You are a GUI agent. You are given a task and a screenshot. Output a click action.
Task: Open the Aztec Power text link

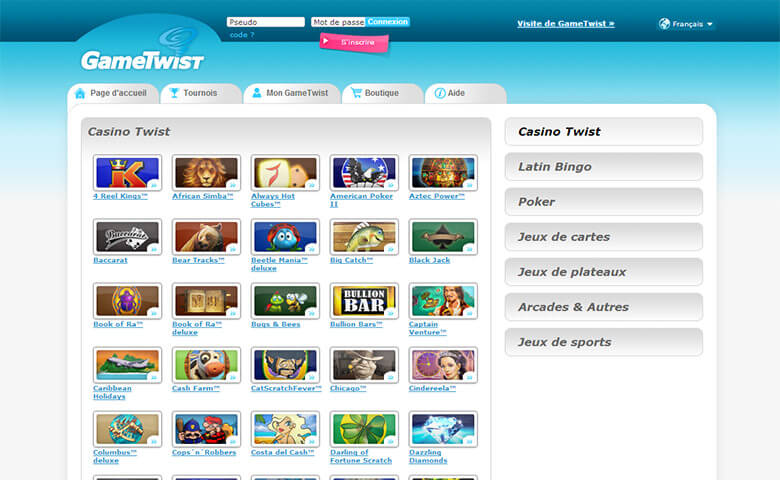tap(437, 196)
